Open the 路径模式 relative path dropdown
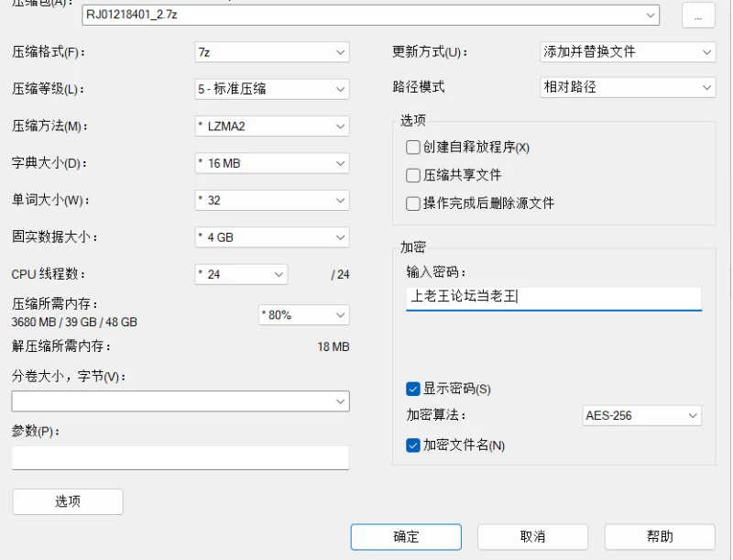 628,87
